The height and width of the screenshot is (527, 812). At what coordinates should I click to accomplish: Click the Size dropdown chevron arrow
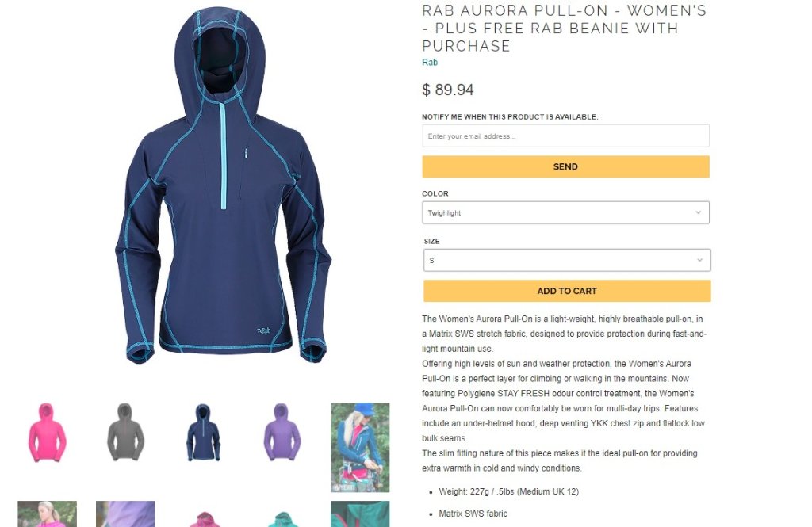(699, 261)
